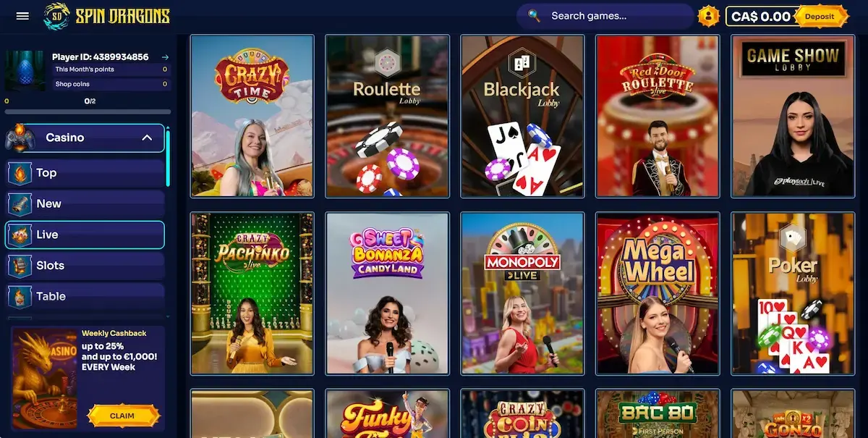Open the orange user profile badge
Viewport: 868px width, 438px height.
pos(709,16)
